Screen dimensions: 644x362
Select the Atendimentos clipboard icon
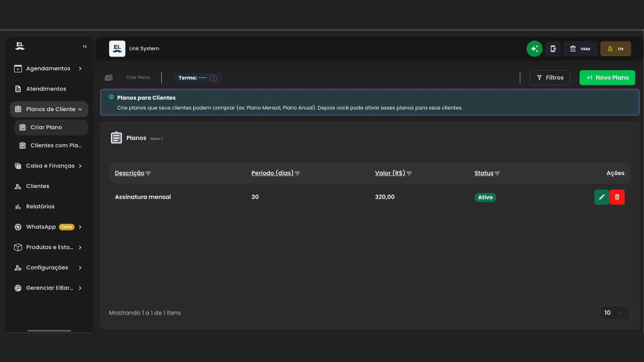point(18,89)
